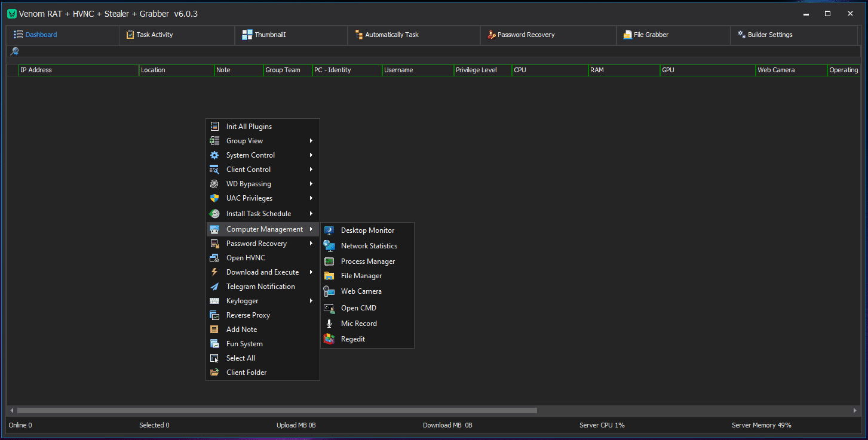The image size is (868, 440).
Task: Click the Open CMD terminal icon
Action: [329, 308]
